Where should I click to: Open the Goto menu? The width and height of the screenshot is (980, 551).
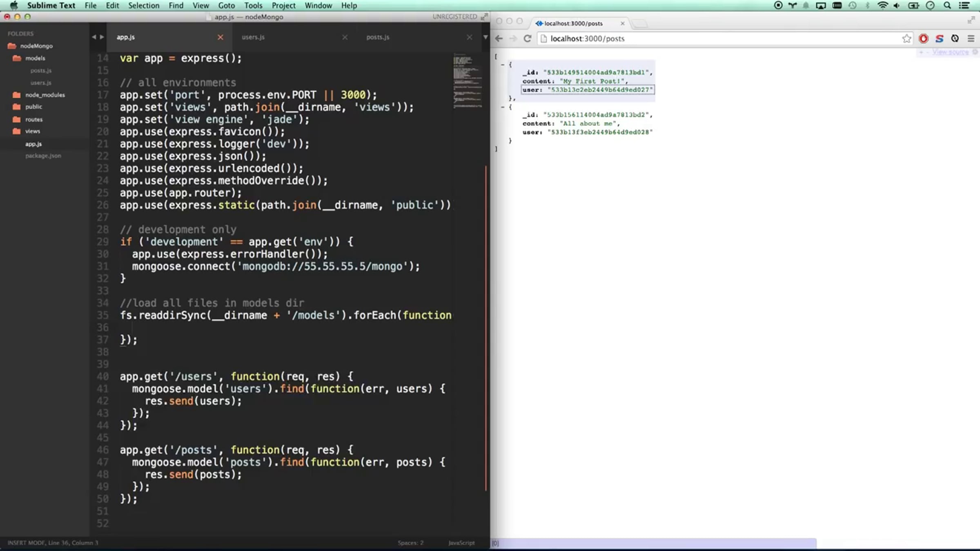(226, 5)
